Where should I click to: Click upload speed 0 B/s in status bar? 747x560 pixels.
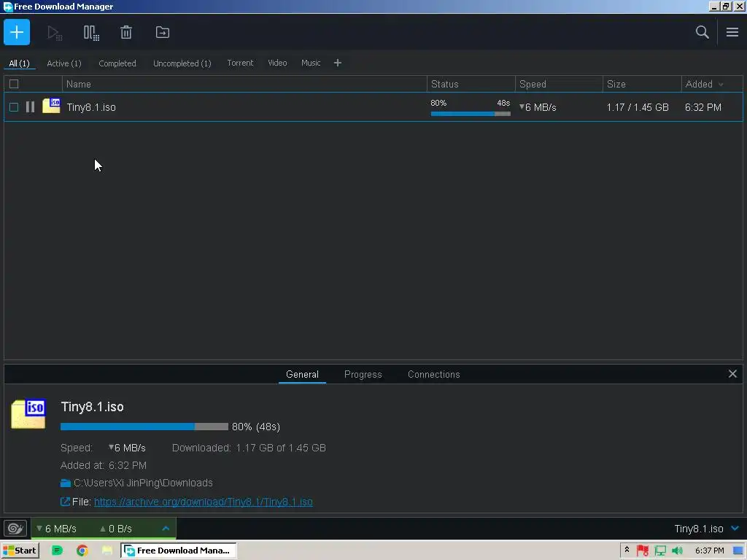click(x=116, y=529)
